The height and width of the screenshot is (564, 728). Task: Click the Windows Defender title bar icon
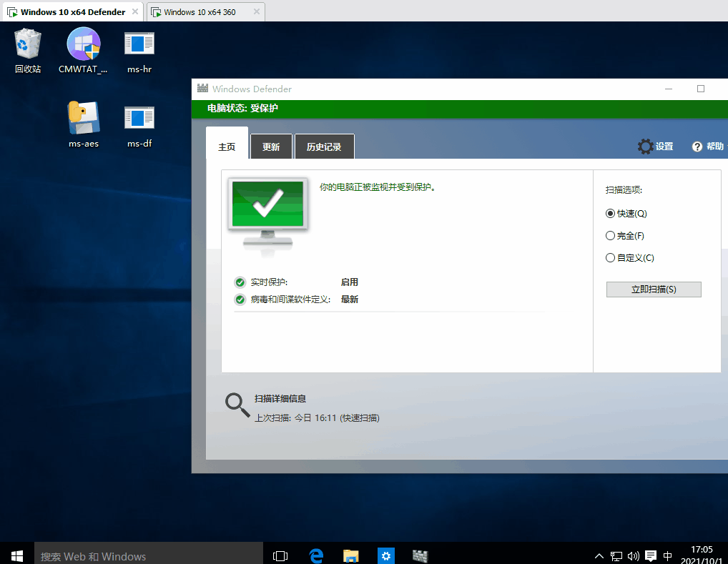tap(202, 88)
